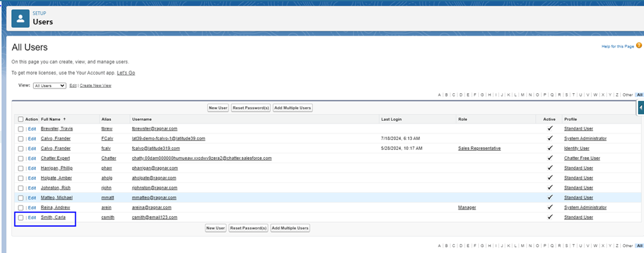
Task: Click the 5/28/2024, 10:17 AM login cell
Action: [402, 148]
